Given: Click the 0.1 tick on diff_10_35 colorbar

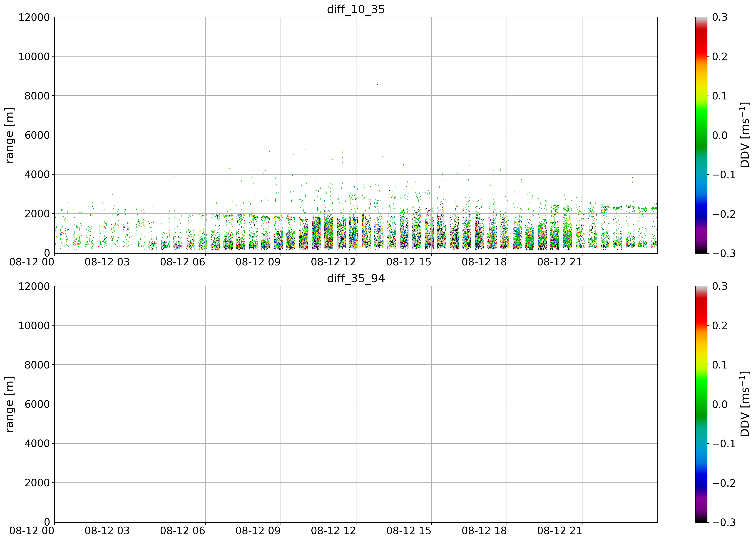Looking at the screenshot, I should [x=720, y=96].
